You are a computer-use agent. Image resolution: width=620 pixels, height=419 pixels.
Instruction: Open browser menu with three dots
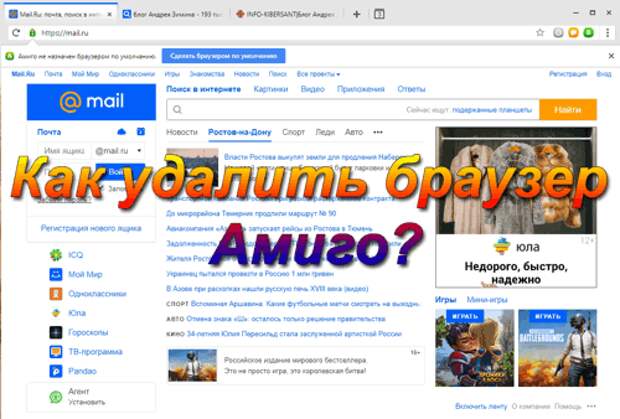coord(608,33)
